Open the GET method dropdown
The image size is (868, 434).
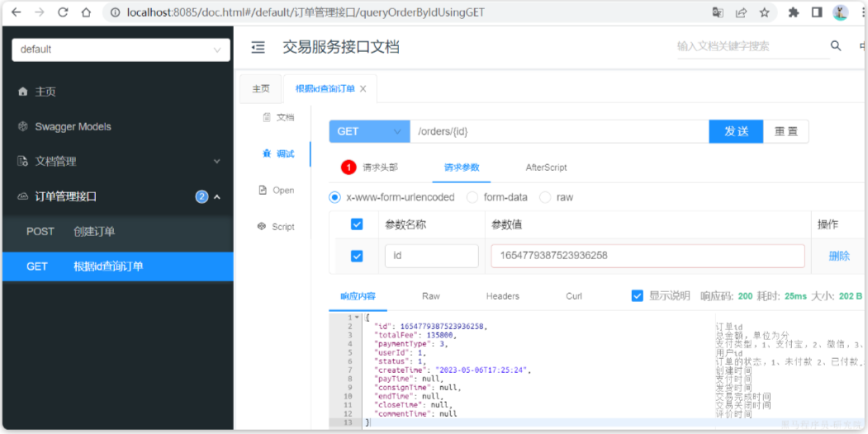pyautogui.click(x=369, y=131)
